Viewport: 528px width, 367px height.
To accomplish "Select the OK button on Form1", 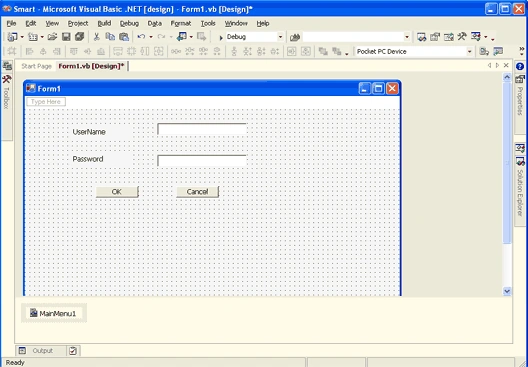I will [x=117, y=192].
